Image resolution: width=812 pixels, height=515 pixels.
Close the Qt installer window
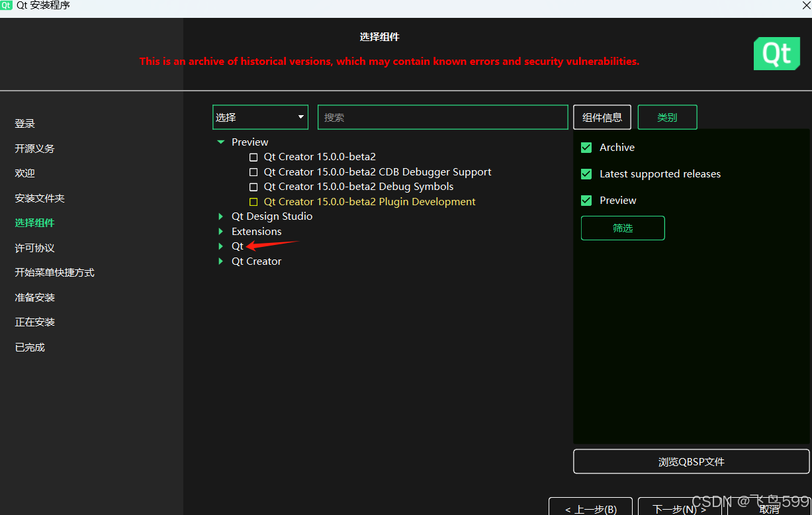click(806, 5)
